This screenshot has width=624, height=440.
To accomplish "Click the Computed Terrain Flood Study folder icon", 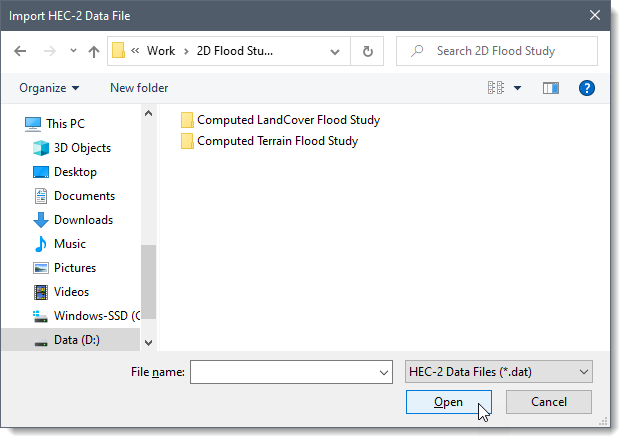I will coord(187,141).
